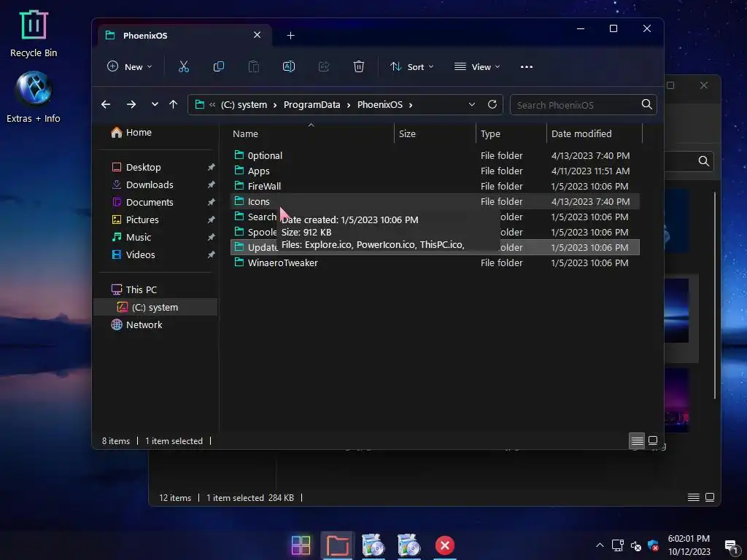747x560 pixels.
Task: Switch to large thumbnails view icon in status bar
Action: (653, 440)
